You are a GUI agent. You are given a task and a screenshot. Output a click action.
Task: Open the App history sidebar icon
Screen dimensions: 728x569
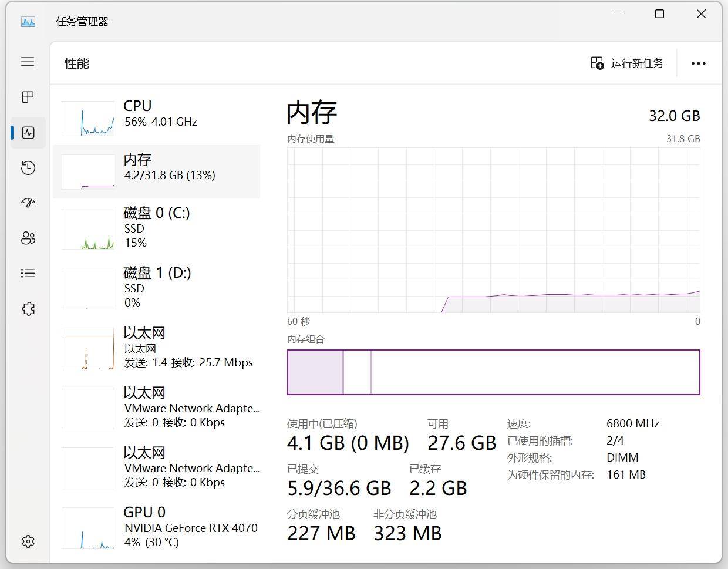point(28,167)
